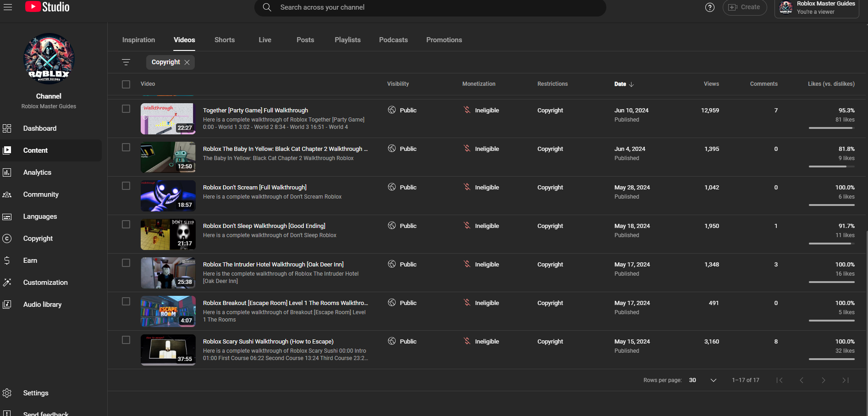Select the Breakout Escape Room video checkbox
The width and height of the screenshot is (868, 416).
coord(126,301)
